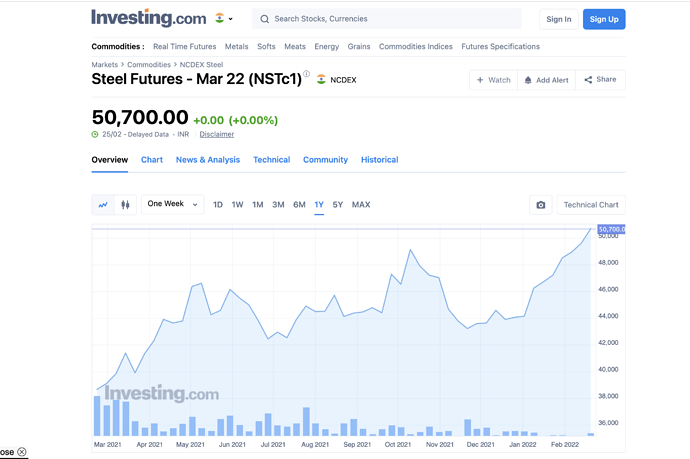Click the info icon beside the title
The image size is (690, 459).
pyautogui.click(x=307, y=75)
